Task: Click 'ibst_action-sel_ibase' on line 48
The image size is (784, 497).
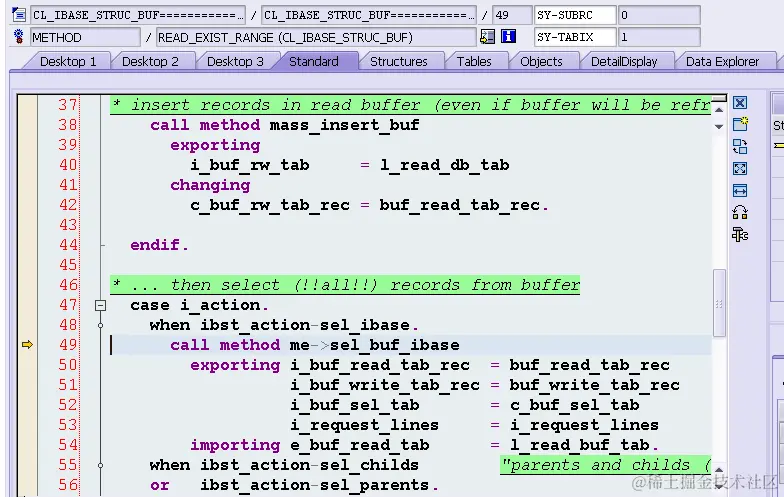Action: pyautogui.click(x=304, y=325)
